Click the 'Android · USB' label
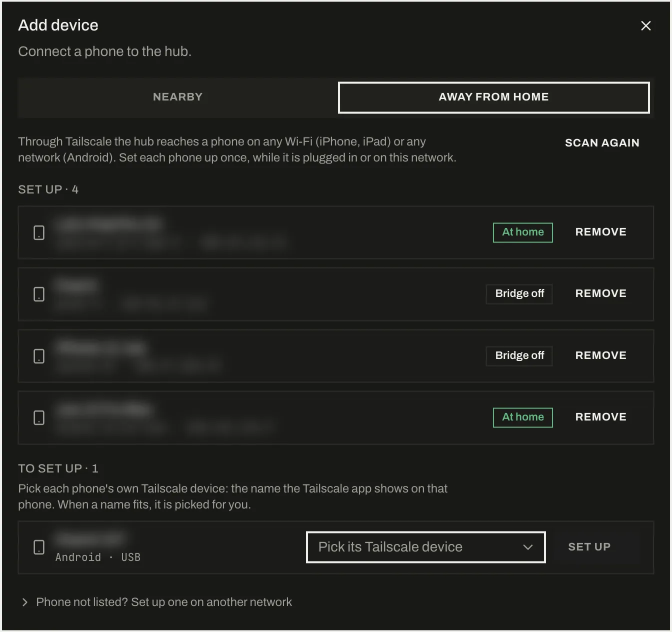Screen dimensions: 672x632 point(98,557)
